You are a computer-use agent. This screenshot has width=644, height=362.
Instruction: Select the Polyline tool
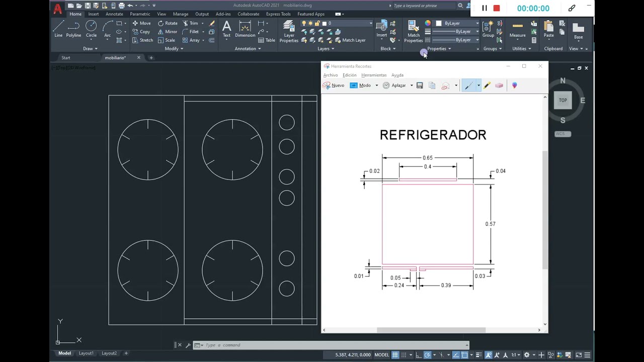click(x=73, y=29)
